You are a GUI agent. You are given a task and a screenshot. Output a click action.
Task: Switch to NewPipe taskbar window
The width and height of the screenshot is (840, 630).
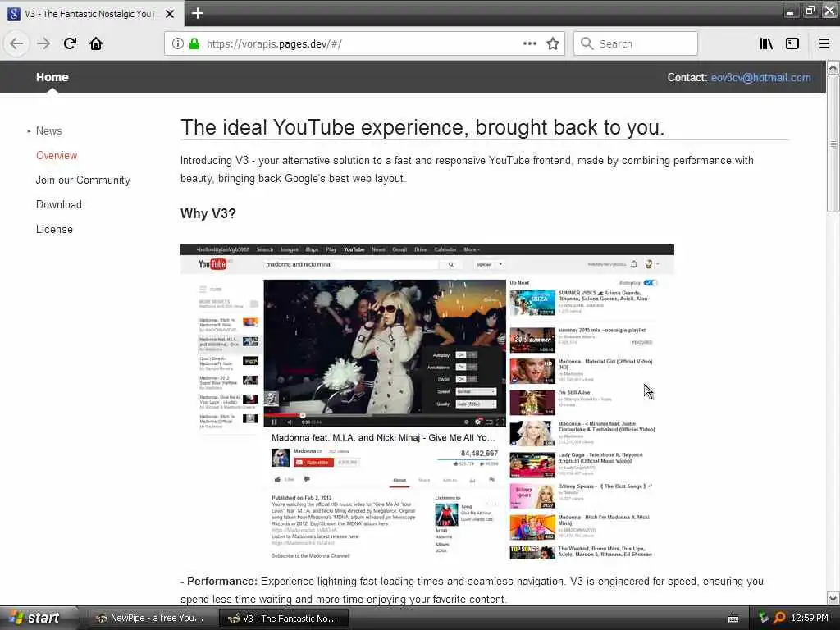click(151, 619)
